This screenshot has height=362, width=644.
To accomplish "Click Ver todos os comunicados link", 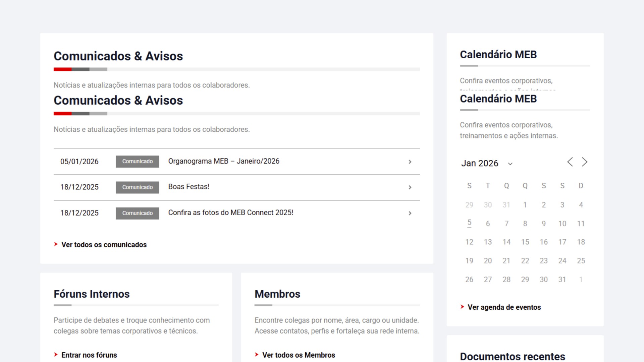I will pos(104,245).
